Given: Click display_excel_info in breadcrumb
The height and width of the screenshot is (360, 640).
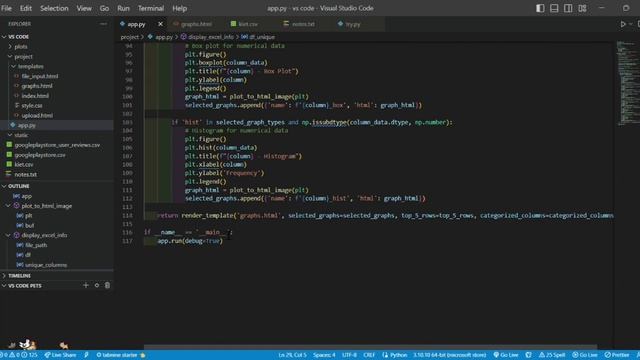Looking at the screenshot, I should [x=211, y=37].
